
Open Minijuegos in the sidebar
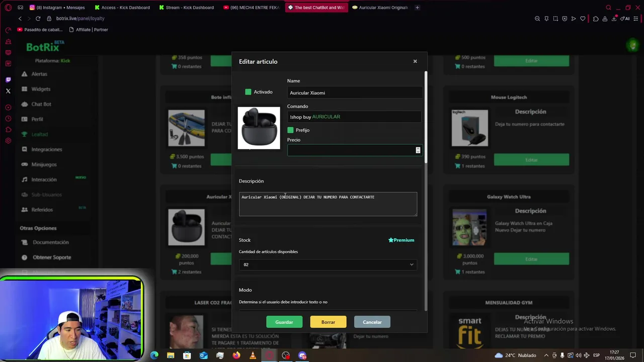[44, 164]
